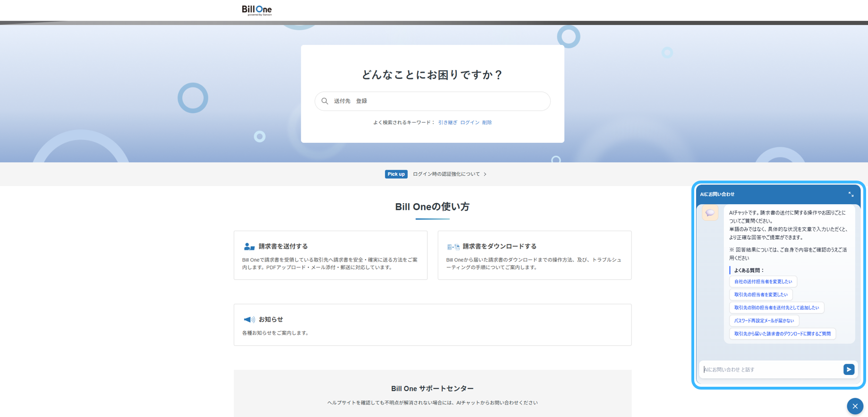Image resolution: width=868 pixels, height=417 pixels.
Task: Open the Bill One logo home link
Action: tap(257, 10)
